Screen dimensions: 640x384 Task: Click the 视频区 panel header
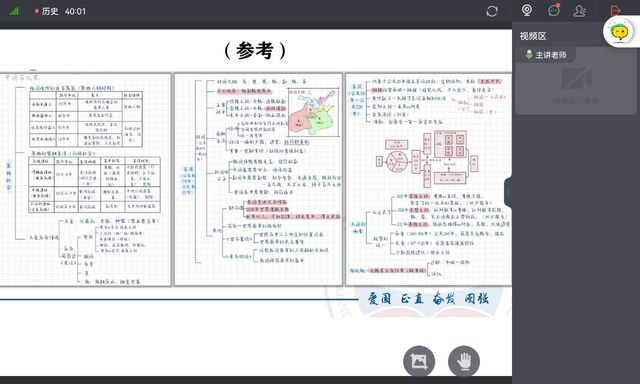[x=533, y=36]
